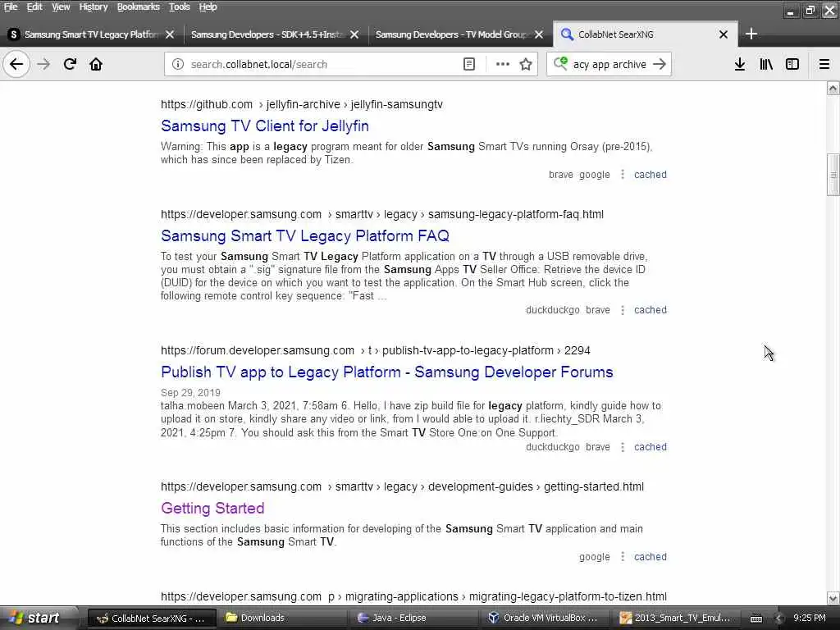The height and width of the screenshot is (630, 840).
Task: Click the 9:25 PM taskbar clock
Action: [810, 618]
